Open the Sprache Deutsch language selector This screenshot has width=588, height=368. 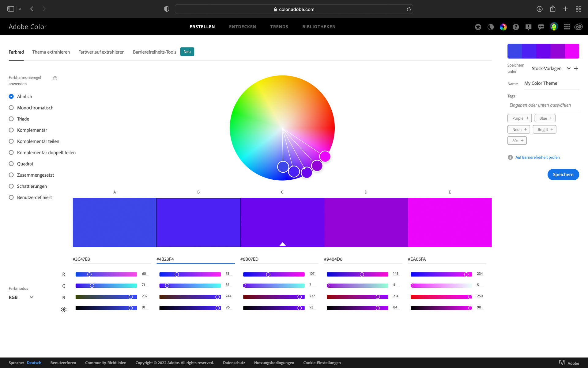click(34, 363)
